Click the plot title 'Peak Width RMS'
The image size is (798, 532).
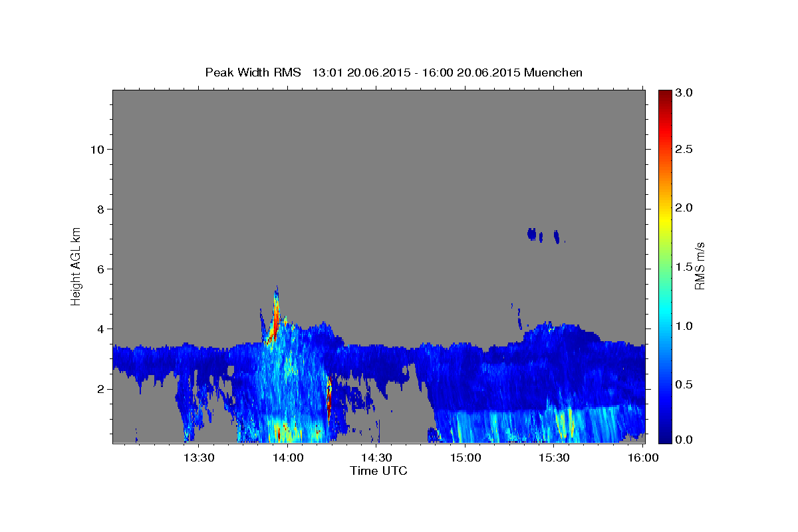253,72
